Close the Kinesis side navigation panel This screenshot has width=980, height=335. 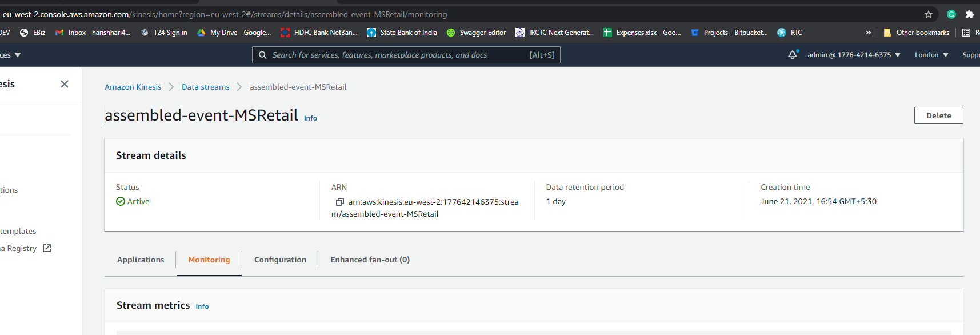coord(65,84)
